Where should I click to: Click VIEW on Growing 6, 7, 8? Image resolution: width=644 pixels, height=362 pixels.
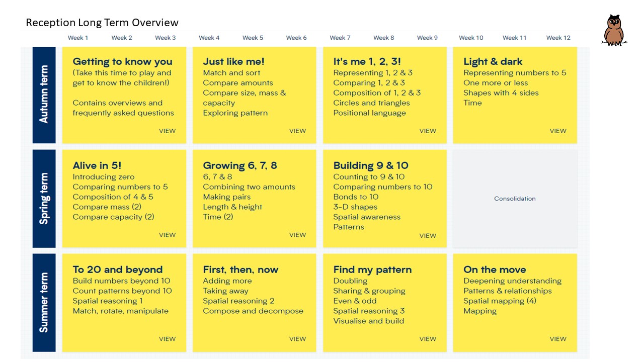tap(297, 235)
